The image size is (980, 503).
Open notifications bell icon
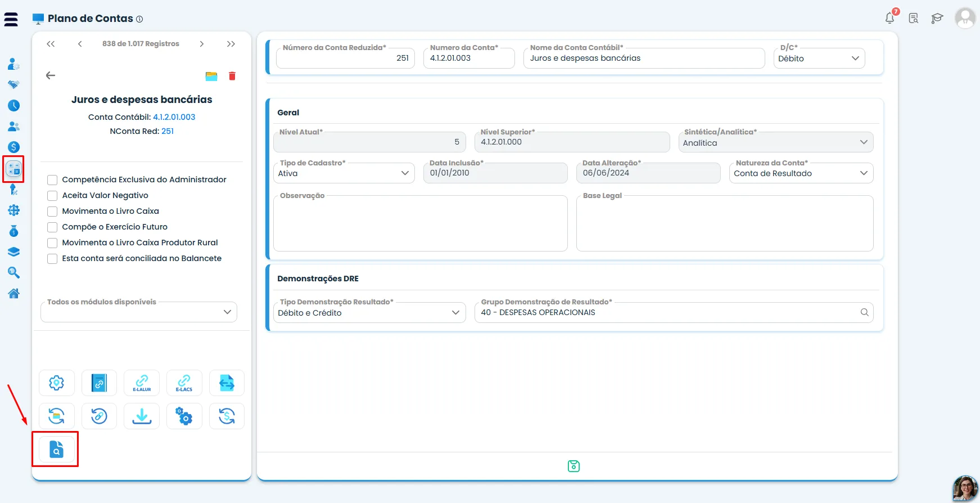click(x=890, y=18)
